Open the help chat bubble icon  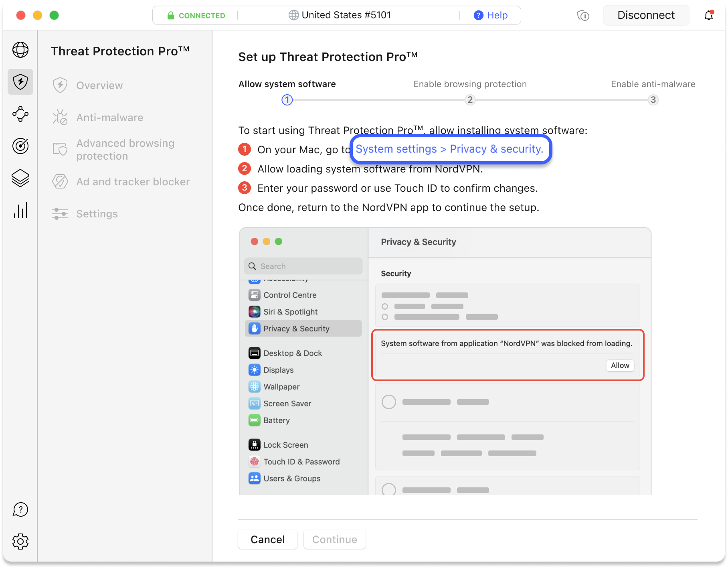point(20,509)
